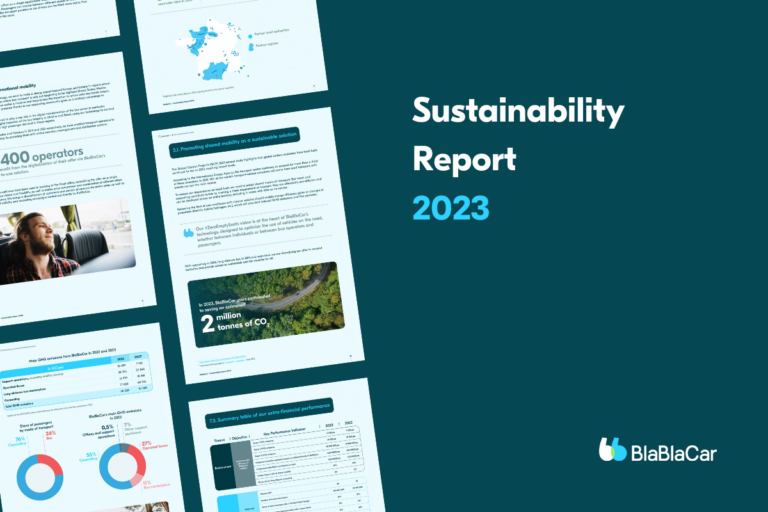
Task: Click the '76%' carpooling label
Action: 20,439
